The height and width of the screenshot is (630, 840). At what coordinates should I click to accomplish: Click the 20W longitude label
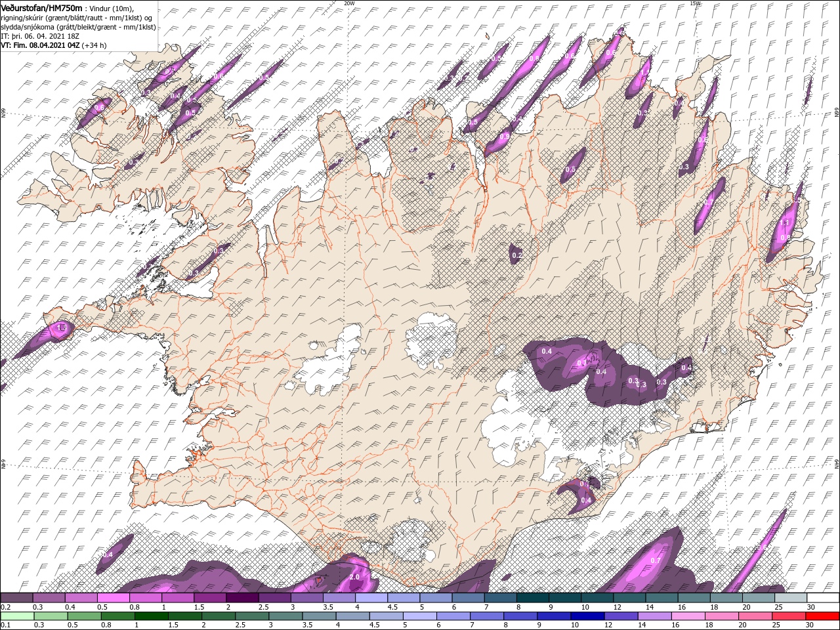tap(349, 3)
